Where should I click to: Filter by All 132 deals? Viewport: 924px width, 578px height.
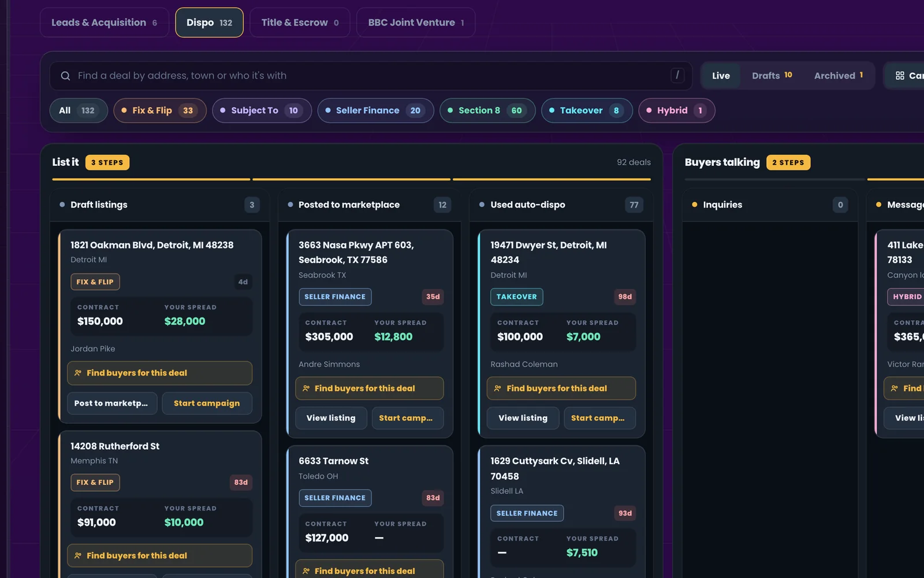(x=79, y=110)
